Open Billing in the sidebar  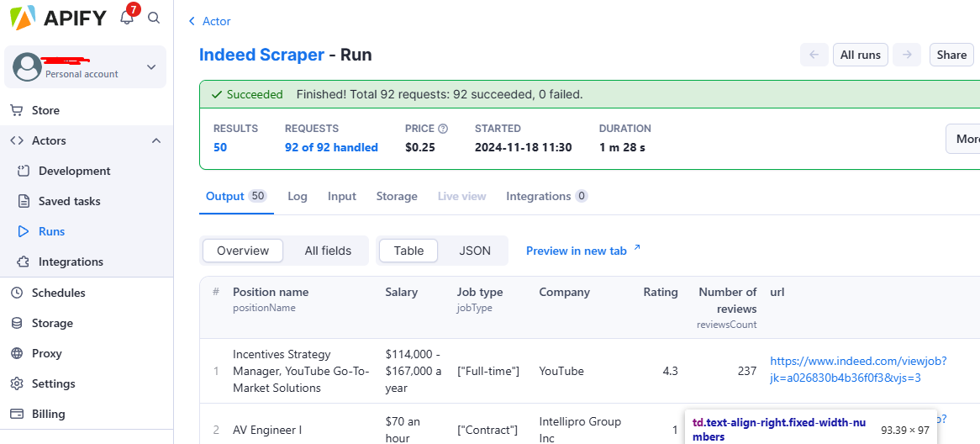pyautogui.click(x=48, y=414)
